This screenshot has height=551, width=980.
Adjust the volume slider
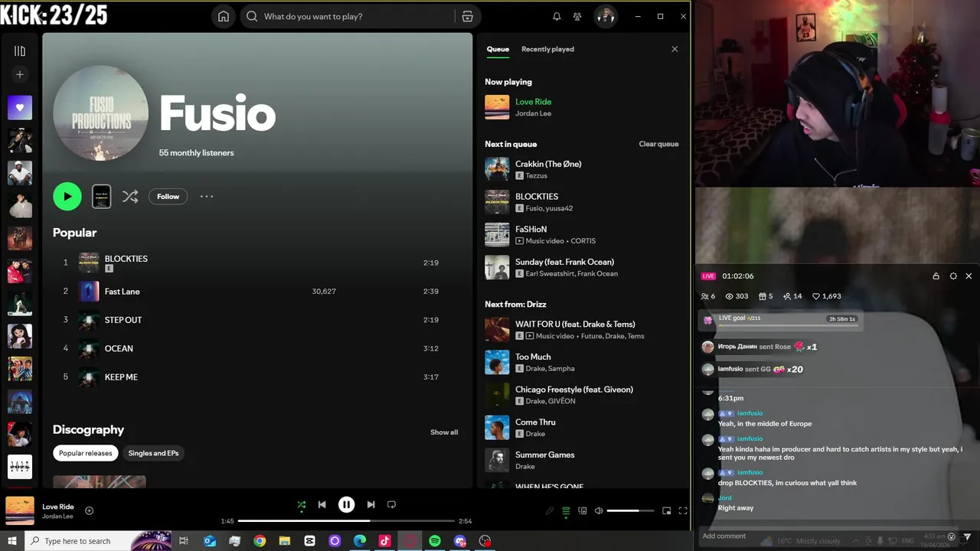tap(631, 510)
